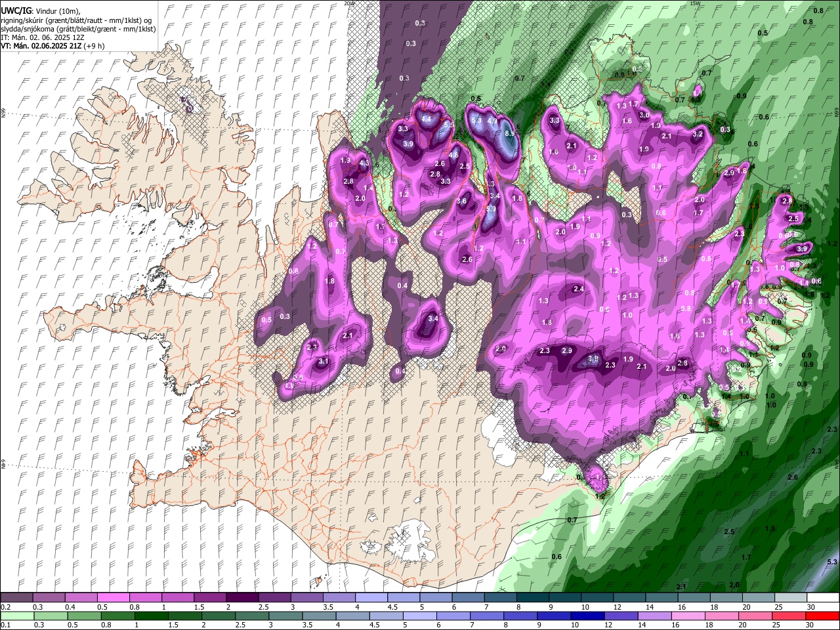Pick the 16 light pink rain legend swatch
The height and width of the screenshot is (630, 840).
pyautogui.click(x=687, y=616)
